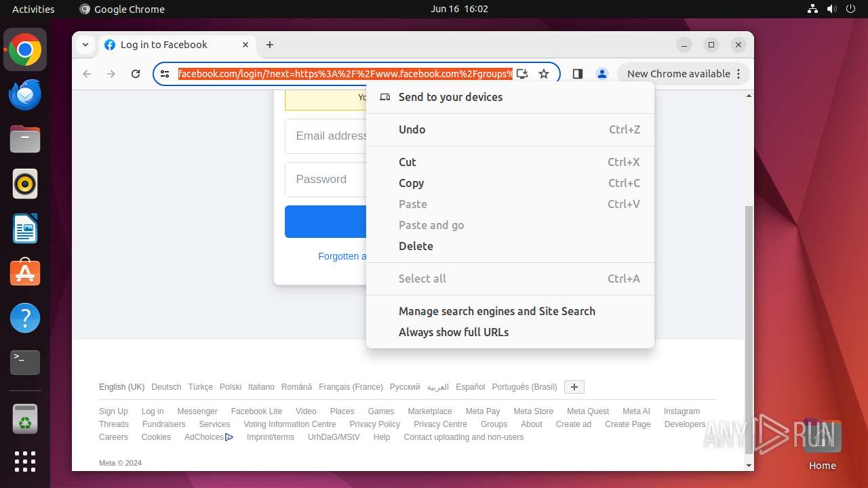
Task: Open the Help footer link
Action: 382,437
